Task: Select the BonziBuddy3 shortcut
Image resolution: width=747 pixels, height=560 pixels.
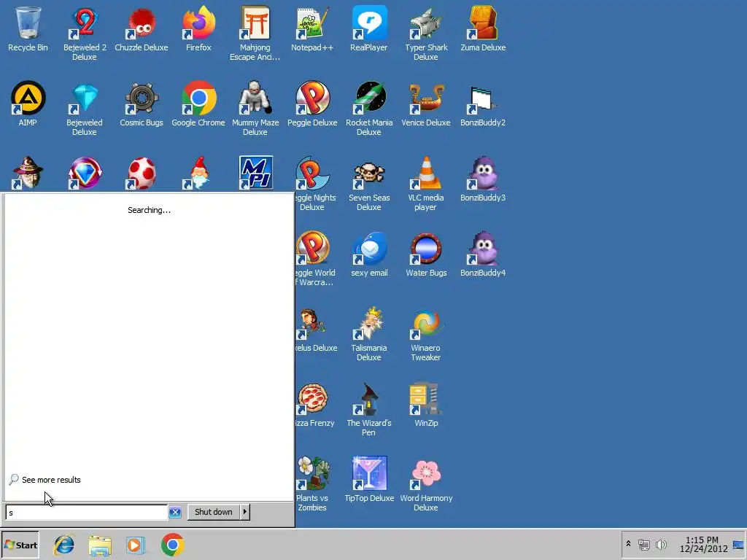Action: 483,179
